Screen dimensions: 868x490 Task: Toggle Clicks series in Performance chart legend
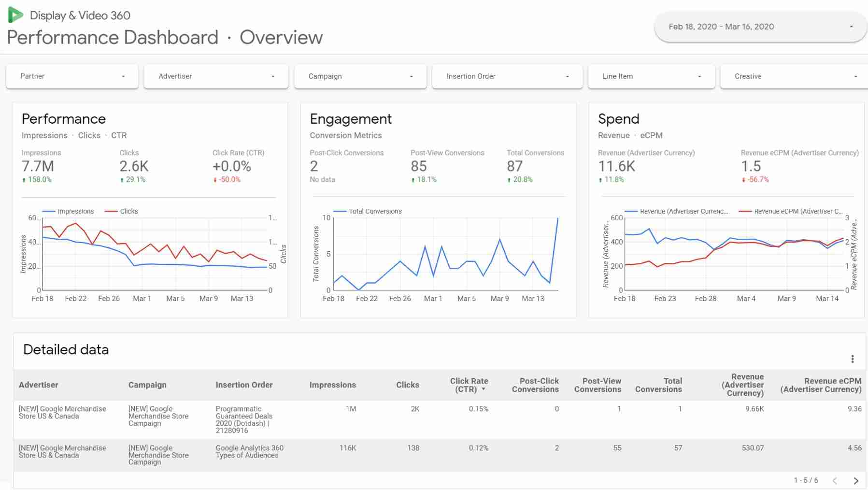121,211
